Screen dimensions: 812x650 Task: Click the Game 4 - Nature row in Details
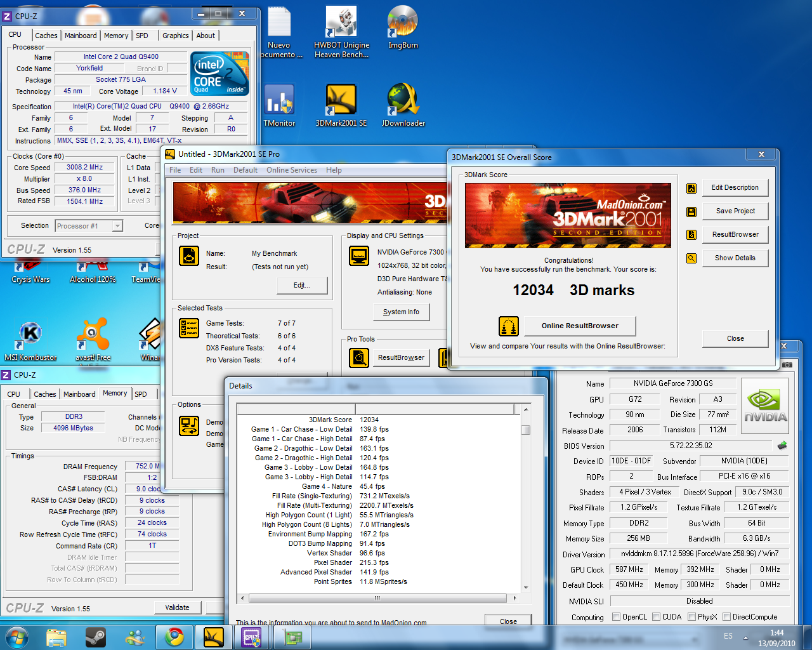[378, 486]
